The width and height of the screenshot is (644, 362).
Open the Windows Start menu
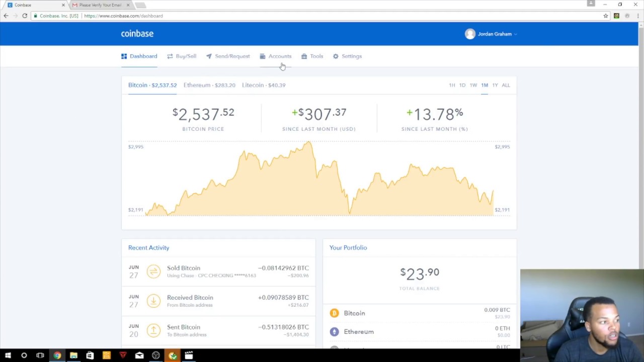pos(8,355)
